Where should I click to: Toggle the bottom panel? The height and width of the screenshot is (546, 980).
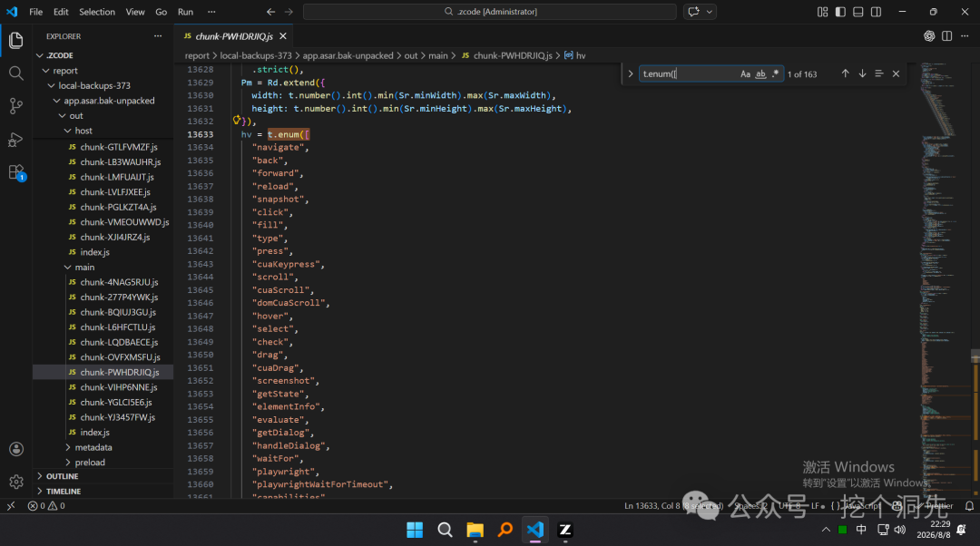[x=858, y=12]
